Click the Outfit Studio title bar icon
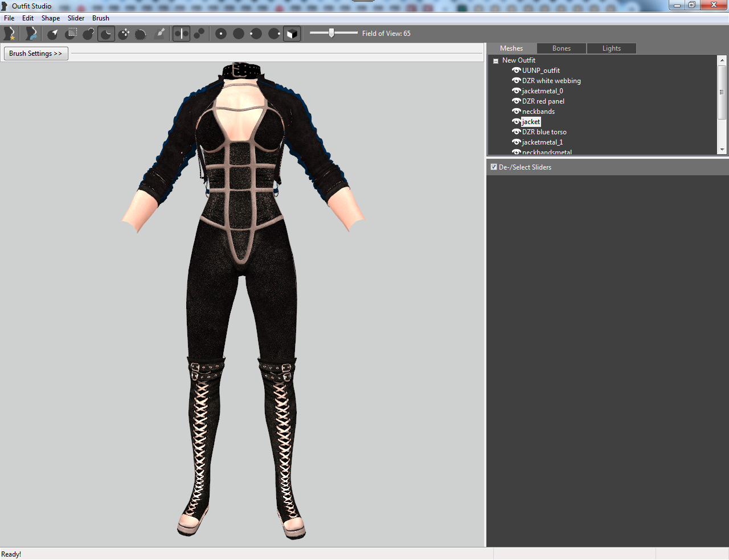Viewport: 729px width, 560px height. coord(5,6)
